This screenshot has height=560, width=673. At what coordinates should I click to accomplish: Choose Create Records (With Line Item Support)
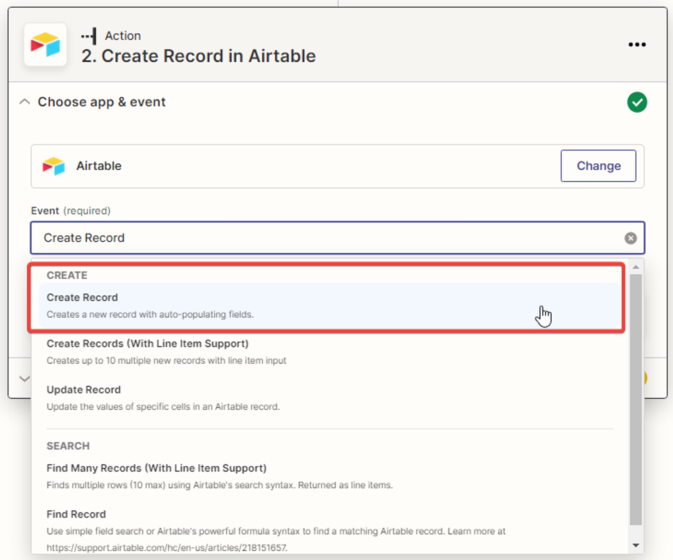[x=147, y=344]
